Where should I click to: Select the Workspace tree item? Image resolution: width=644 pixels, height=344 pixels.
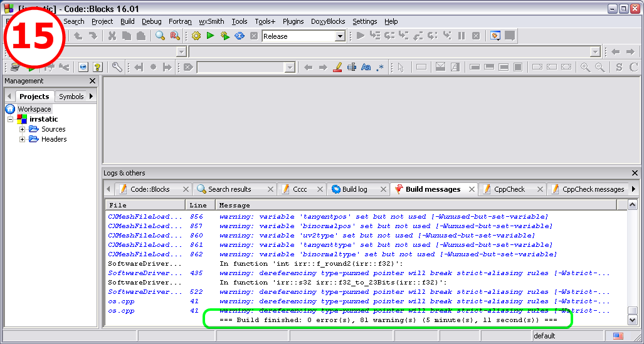[34, 109]
